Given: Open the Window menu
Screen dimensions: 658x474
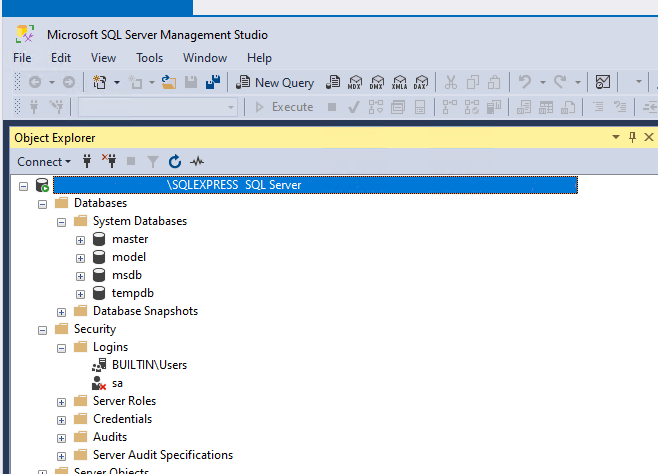Looking at the screenshot, I should (x=205, y=58).
